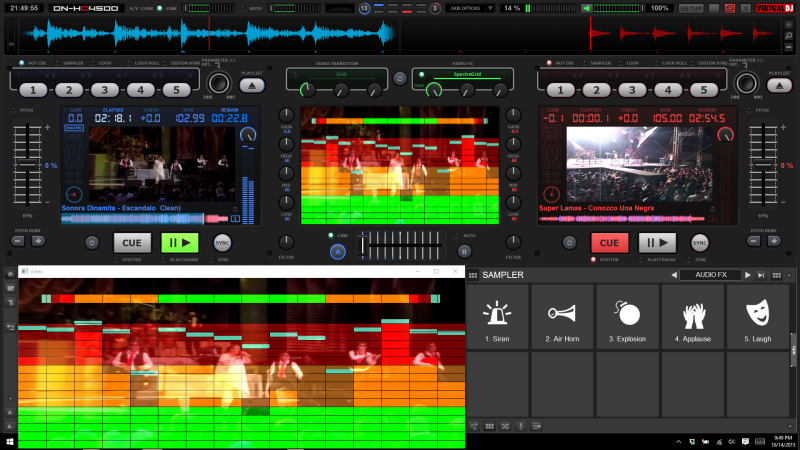Click the speaker icon on master volume
800x450 pixels.
pos(587,9)
